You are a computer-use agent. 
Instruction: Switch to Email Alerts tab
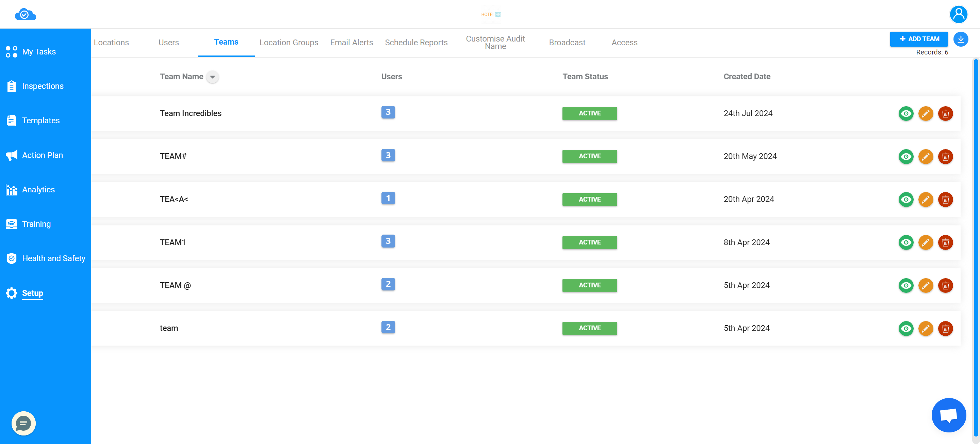(352, 43)
